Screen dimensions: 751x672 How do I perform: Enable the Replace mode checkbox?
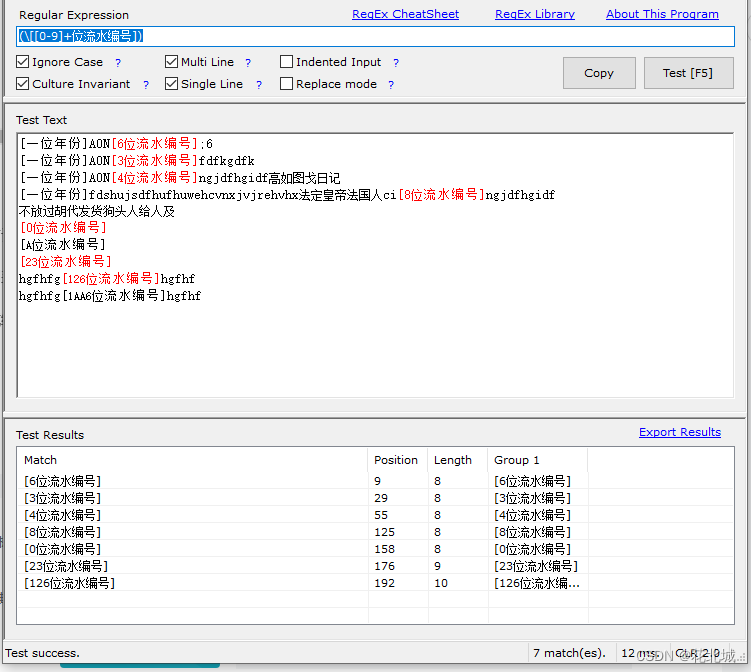pyautogui.click(x=286, y=84)
